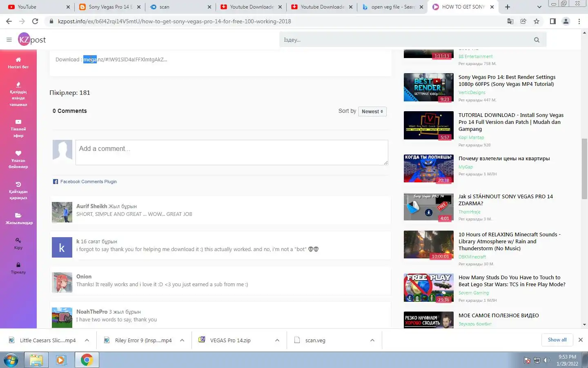Switch to the scan tab
The width and height of the screenshot is (588, 368).
tap(180, 7)
